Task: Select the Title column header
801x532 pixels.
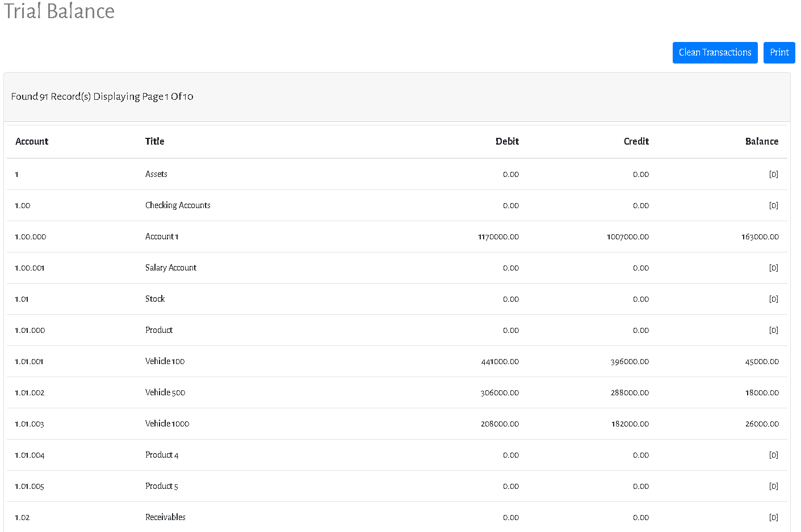Action: pyautogui.click(x=155, y=141)
